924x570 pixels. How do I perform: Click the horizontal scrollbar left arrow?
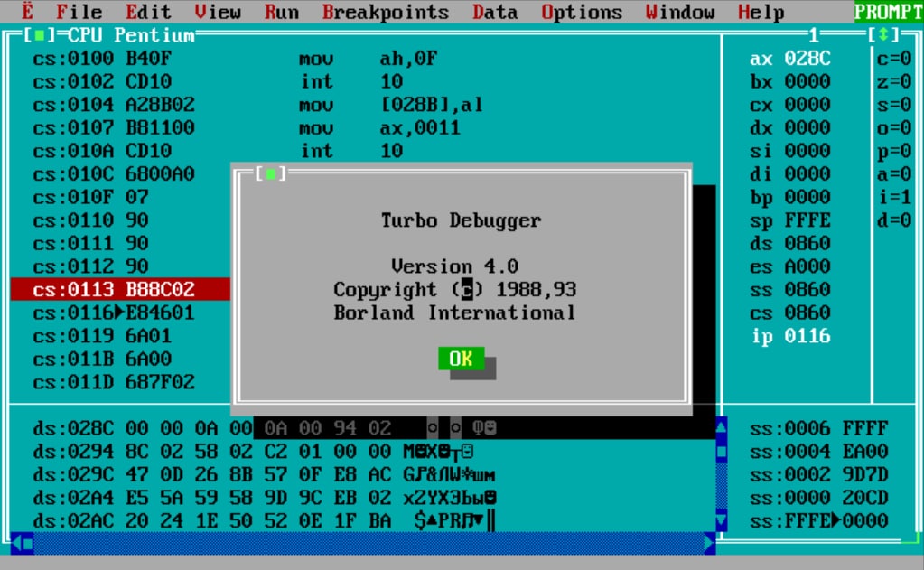[16, 544]
